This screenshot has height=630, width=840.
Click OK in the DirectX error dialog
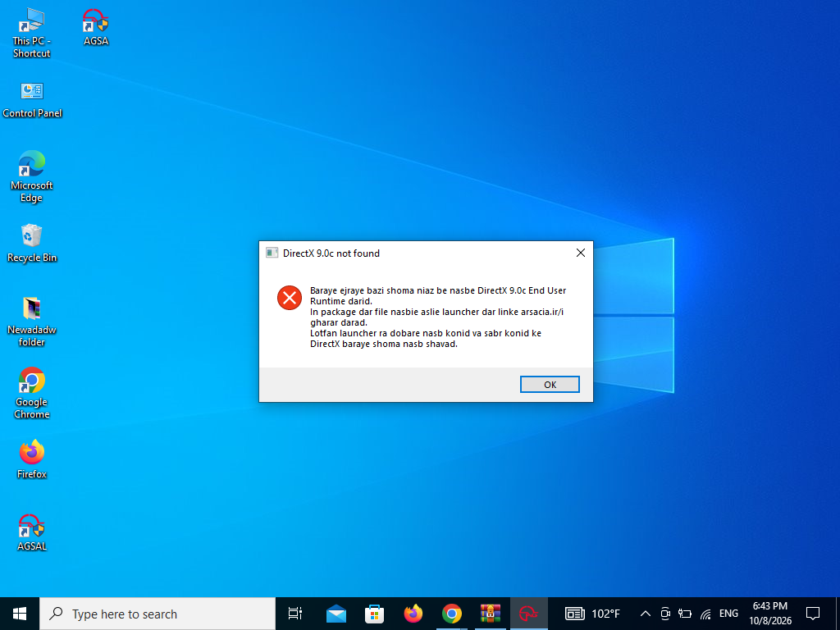point(550,384)
